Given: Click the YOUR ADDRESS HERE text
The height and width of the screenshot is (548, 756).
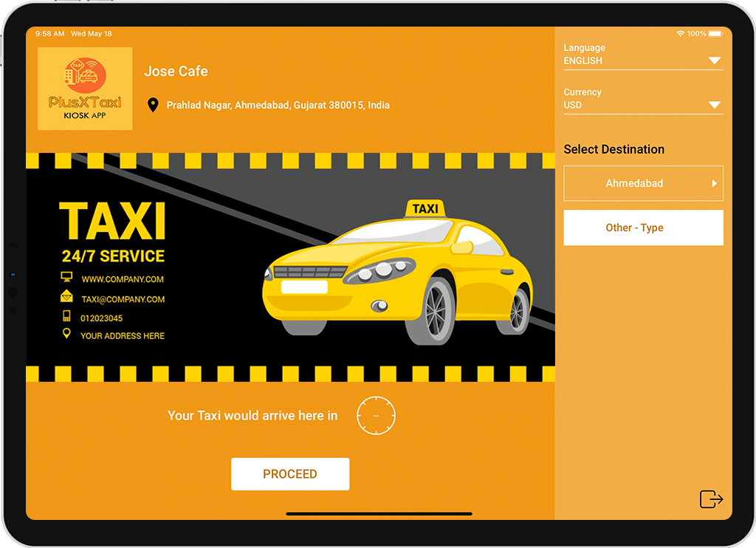Looking at the screenshot, I should 123,336.
